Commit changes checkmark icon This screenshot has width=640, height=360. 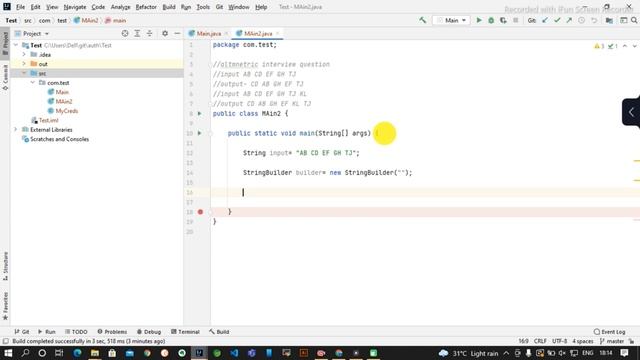pyautogui.click(x=557, y=20)
